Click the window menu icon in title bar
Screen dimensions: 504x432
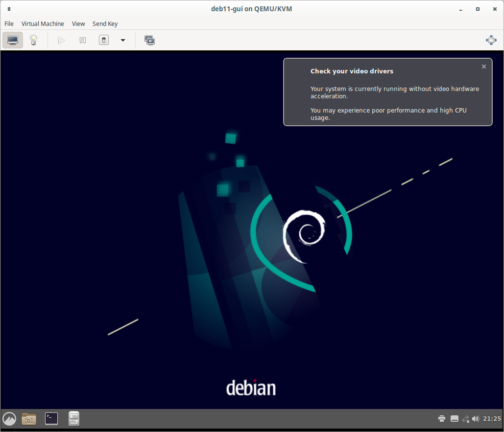(9, 9)
